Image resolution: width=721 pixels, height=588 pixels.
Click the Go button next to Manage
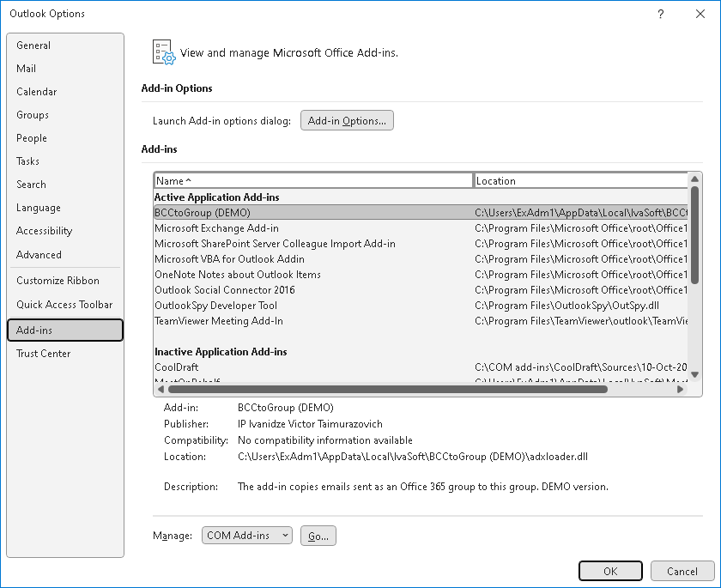coord(318,536)
